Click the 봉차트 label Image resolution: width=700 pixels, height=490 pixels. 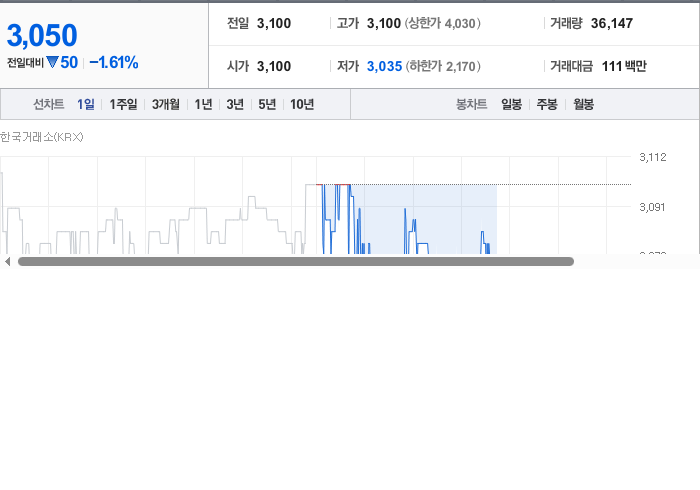(471, 104)
